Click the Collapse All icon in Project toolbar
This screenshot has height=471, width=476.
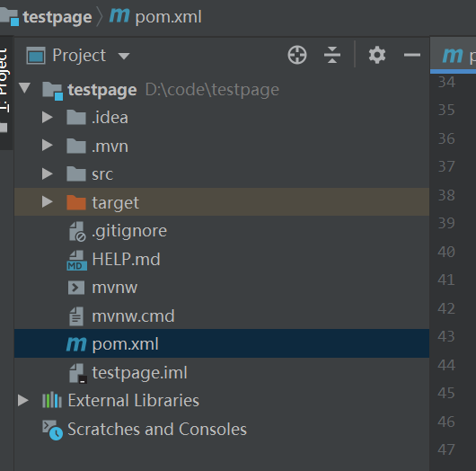[332, 55]
